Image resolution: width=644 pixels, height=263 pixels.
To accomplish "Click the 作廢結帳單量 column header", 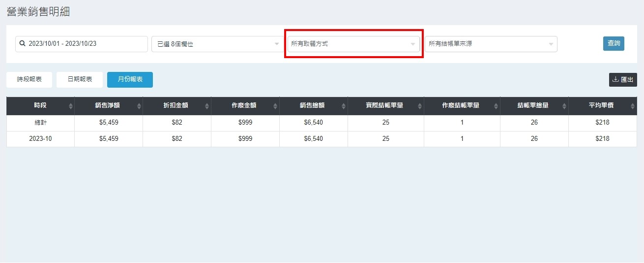I will (x=461, y=106).
